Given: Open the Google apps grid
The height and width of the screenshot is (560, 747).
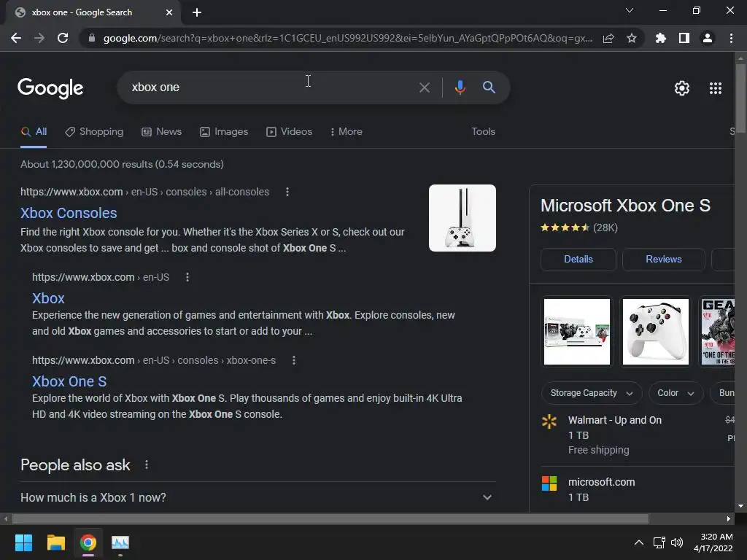Looking at the screenshot, I should [x=716, y=88].
